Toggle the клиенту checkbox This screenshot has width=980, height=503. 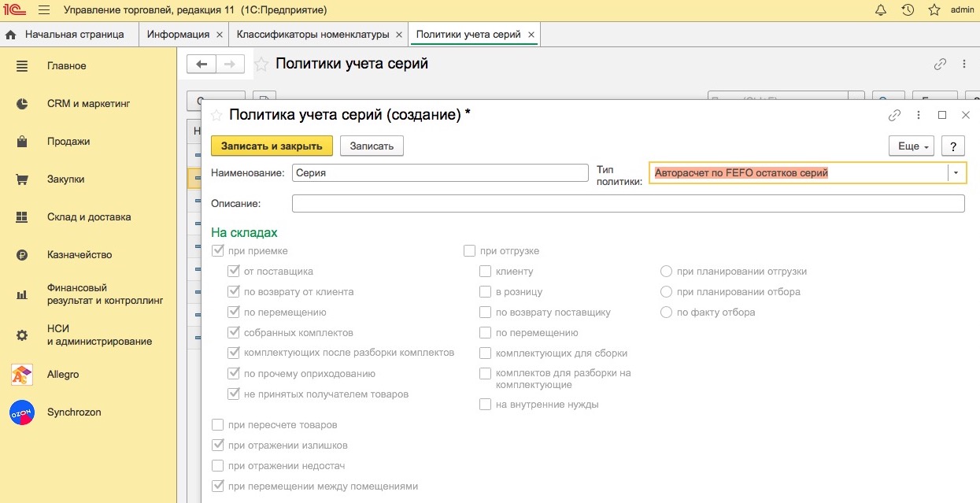pyautogui.click(x=485, y=272)
